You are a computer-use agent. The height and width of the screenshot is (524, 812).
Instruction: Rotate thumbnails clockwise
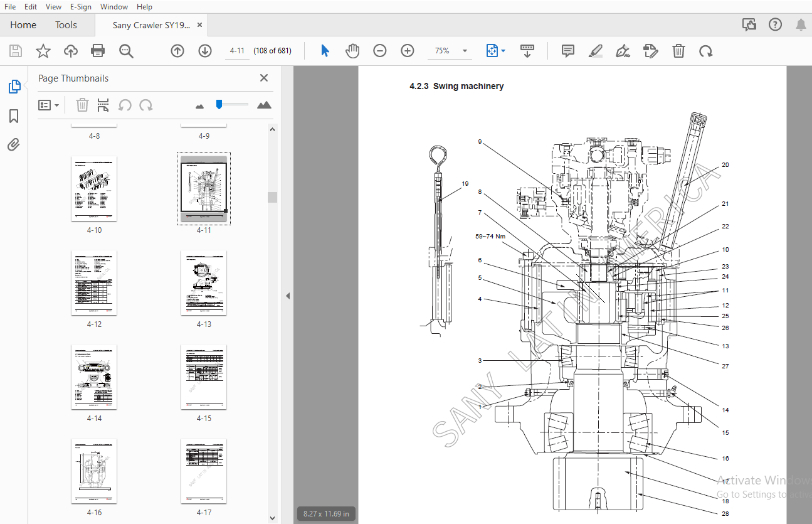pos(146,105)
